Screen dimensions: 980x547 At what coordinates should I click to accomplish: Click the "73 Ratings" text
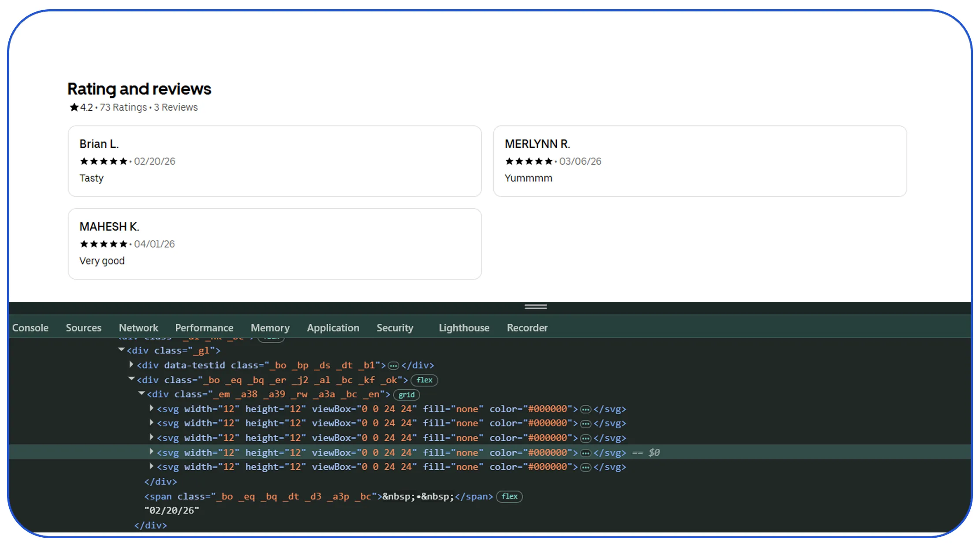coord(123,107)
